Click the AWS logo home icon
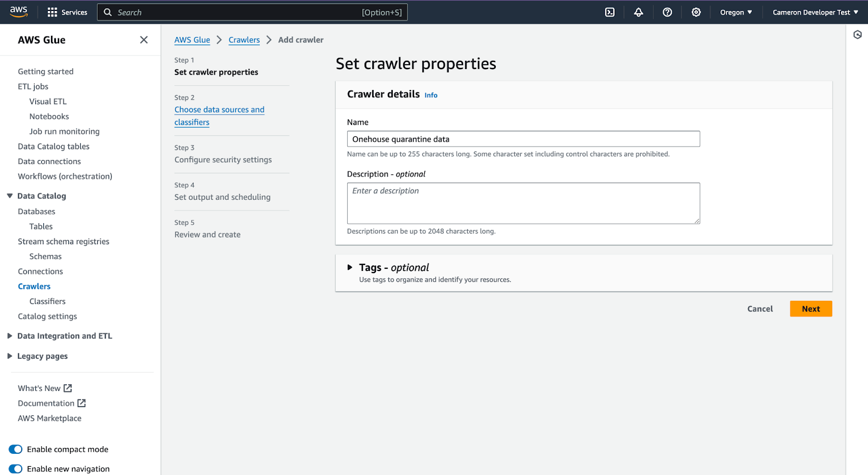Screen dimensions: 868x475 point(18,12)
